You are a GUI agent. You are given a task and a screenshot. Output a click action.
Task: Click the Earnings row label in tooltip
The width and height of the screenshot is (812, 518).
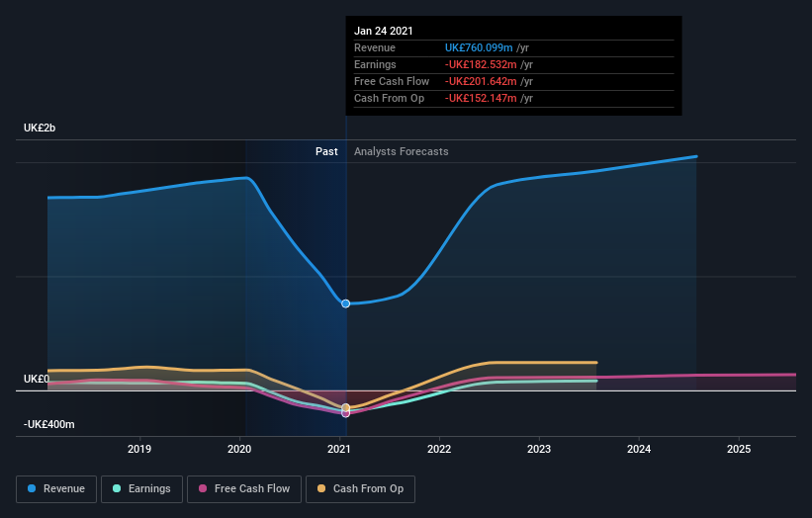pos(375,64)
